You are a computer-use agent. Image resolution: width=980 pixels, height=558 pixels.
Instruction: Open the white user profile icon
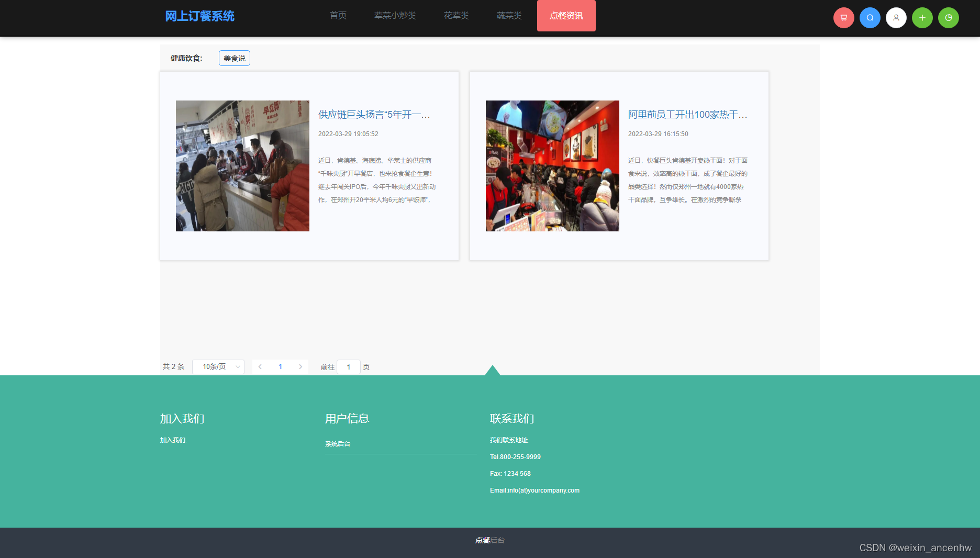896,18
